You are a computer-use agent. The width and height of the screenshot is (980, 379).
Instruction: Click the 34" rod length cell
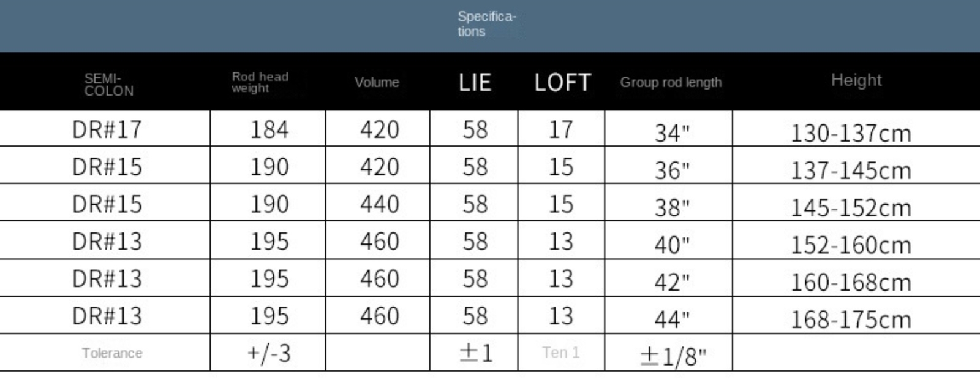672,133
